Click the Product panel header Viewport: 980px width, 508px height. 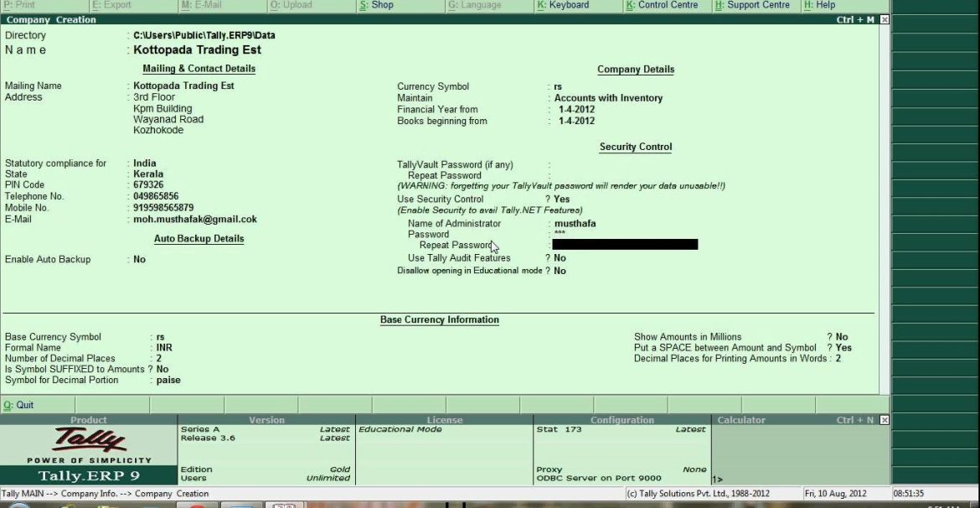89,420
